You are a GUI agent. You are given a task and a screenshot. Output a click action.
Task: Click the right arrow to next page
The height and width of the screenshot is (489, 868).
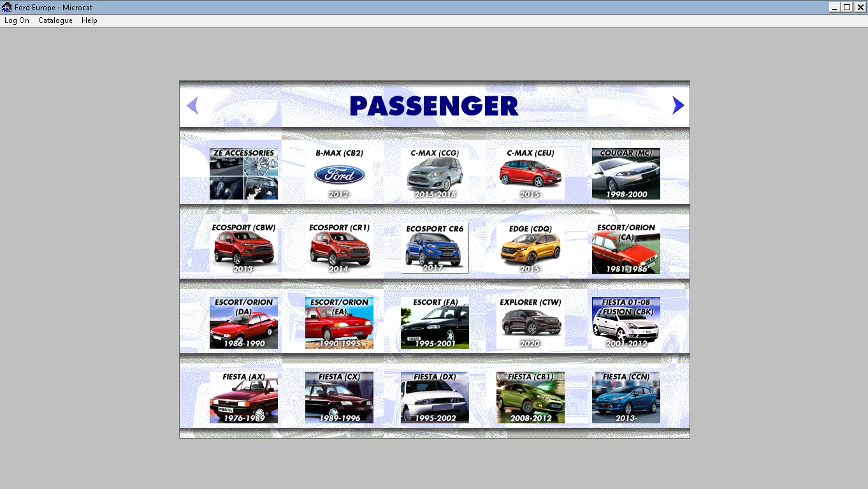pyautogui.click(x=677, y=105)
